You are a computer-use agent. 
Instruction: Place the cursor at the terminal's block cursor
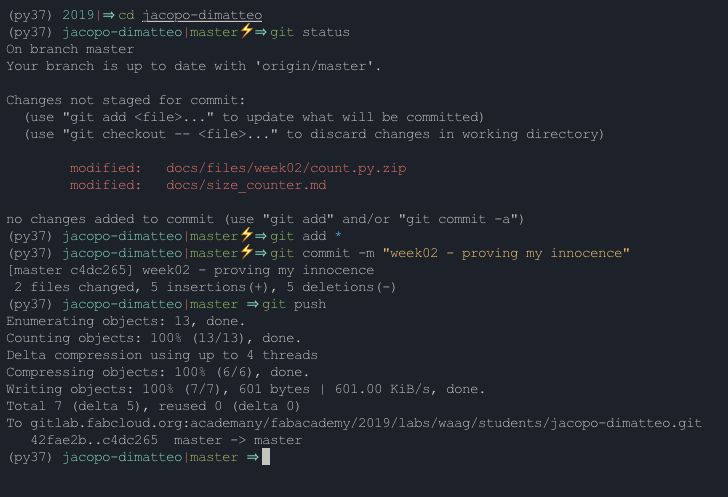pos(266,457)
